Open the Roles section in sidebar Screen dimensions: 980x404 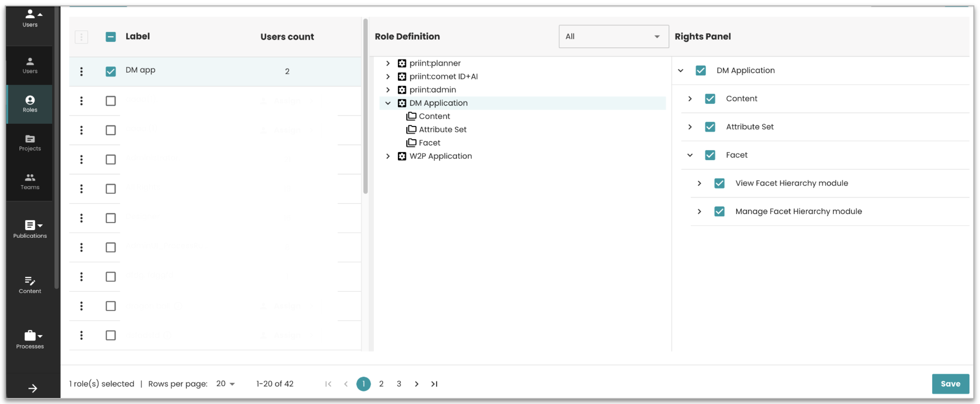click(30, 104)
